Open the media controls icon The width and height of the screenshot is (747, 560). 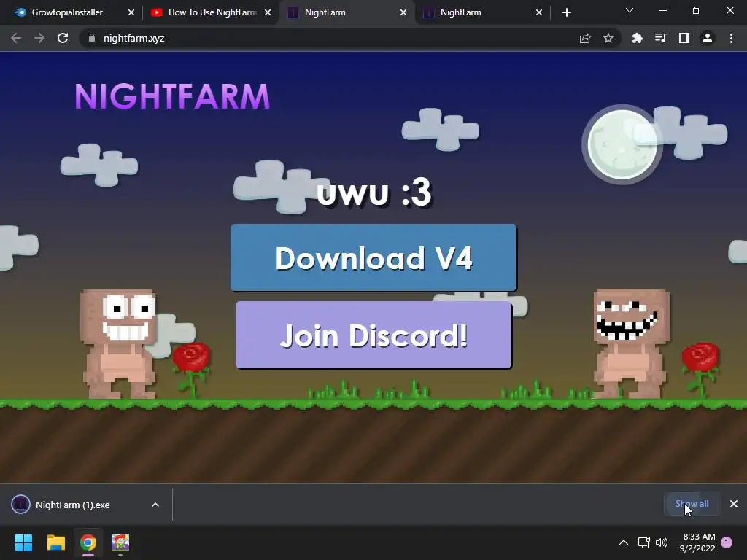pyautogui.click(x=660, y=38)
